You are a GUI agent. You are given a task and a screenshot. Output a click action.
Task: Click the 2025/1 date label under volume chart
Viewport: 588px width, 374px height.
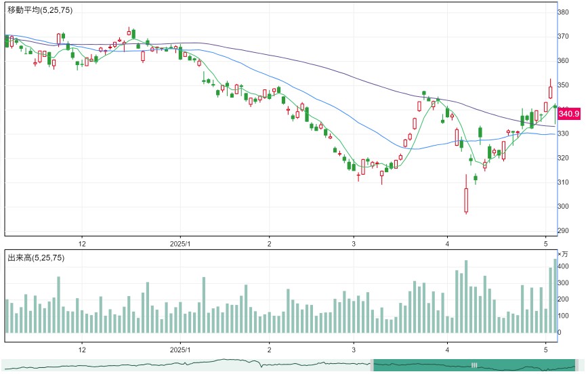pos(180,350)
